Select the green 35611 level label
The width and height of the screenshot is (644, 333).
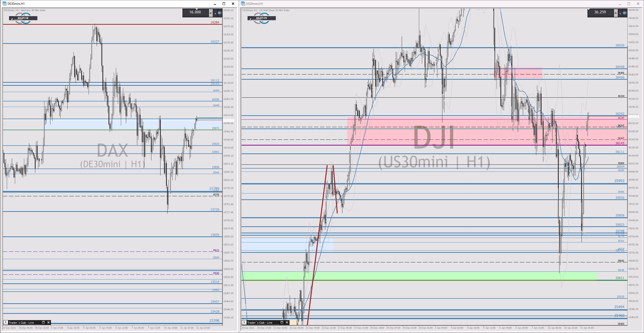click(620, 278)
